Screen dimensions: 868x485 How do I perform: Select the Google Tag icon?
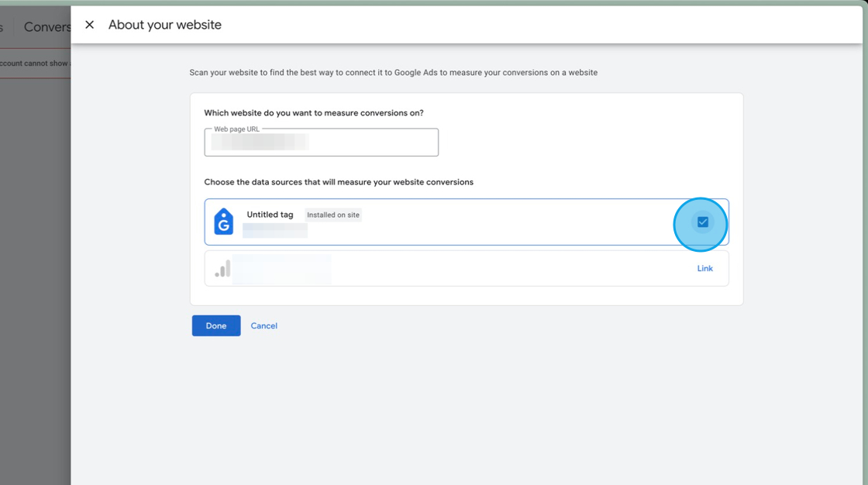click(222, 222)
